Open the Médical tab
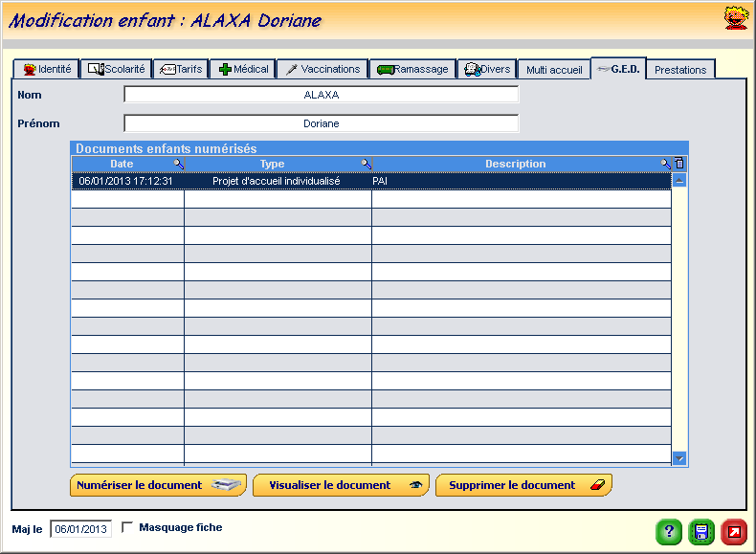This screenshot has height=554, width=756. [243, 69]
